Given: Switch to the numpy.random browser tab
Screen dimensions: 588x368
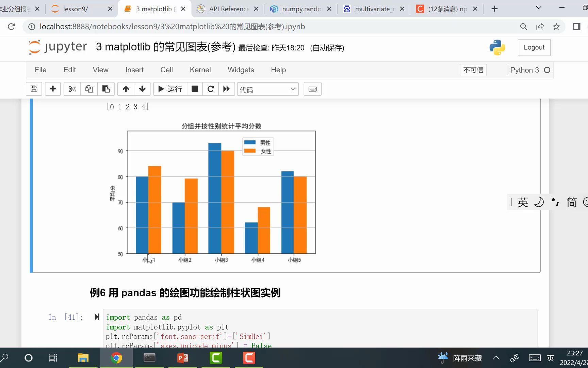Looking at the screenshot, I should point(301,9).
